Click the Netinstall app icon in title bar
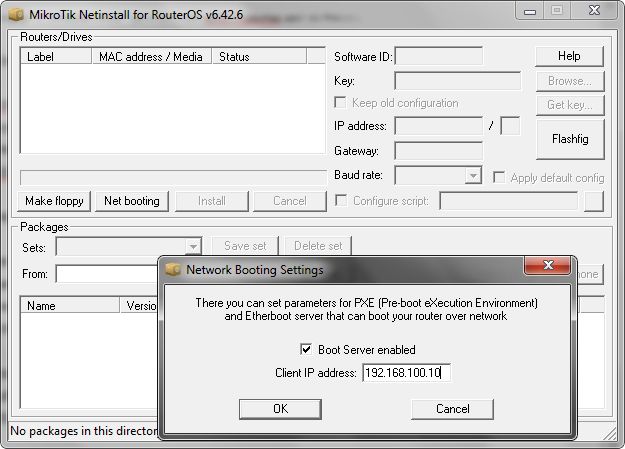 (16, 14)
